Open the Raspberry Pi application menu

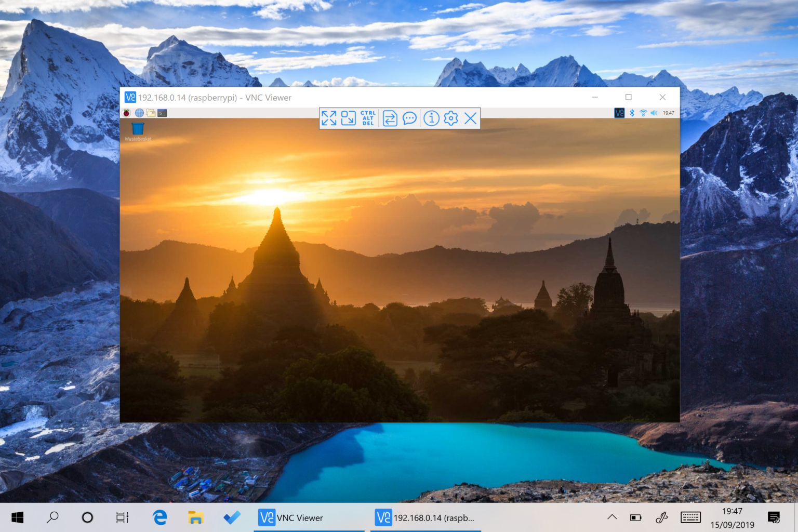coord(127,112)
